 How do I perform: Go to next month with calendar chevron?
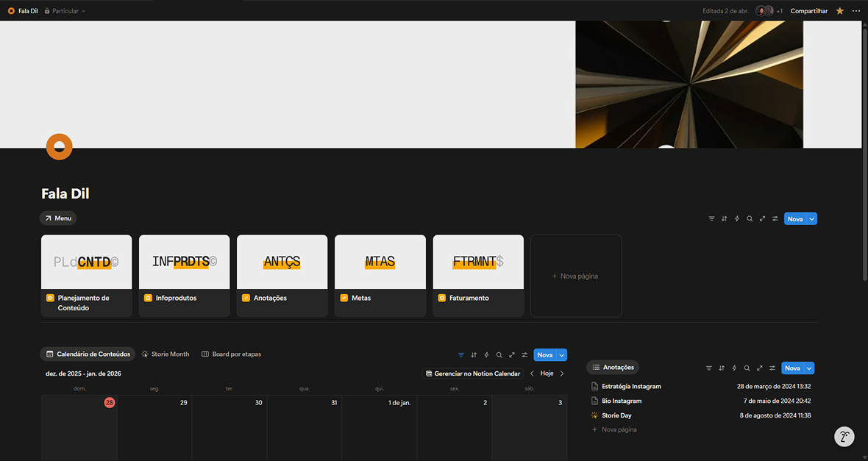click(x=562, y=374)
